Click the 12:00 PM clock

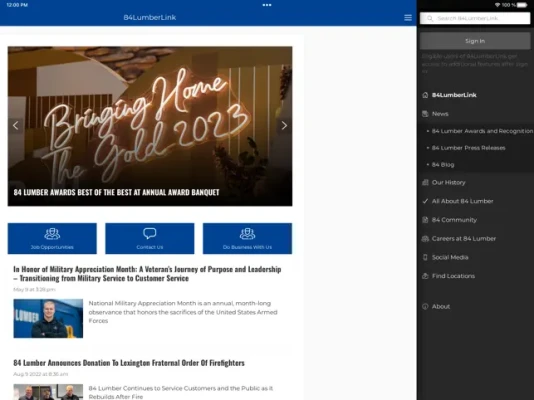(17, 5)
